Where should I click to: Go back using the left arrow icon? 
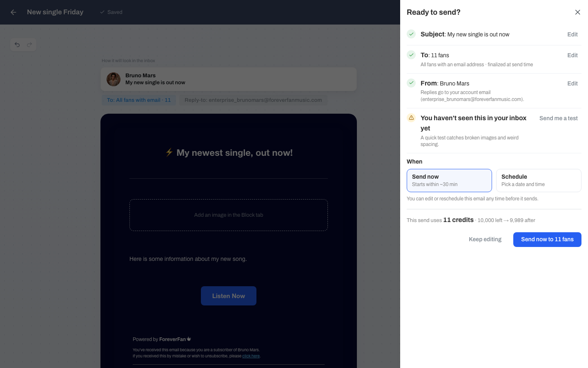13,12
